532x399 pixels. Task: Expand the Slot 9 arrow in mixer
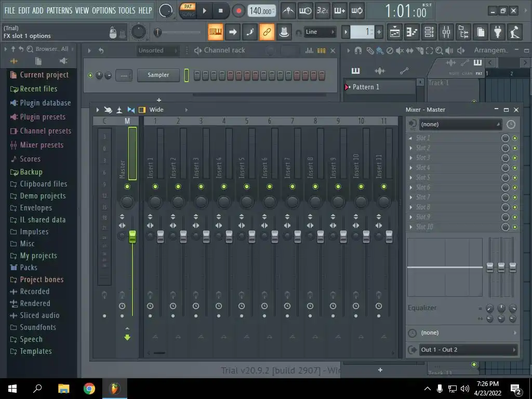(x=411, y=217)
